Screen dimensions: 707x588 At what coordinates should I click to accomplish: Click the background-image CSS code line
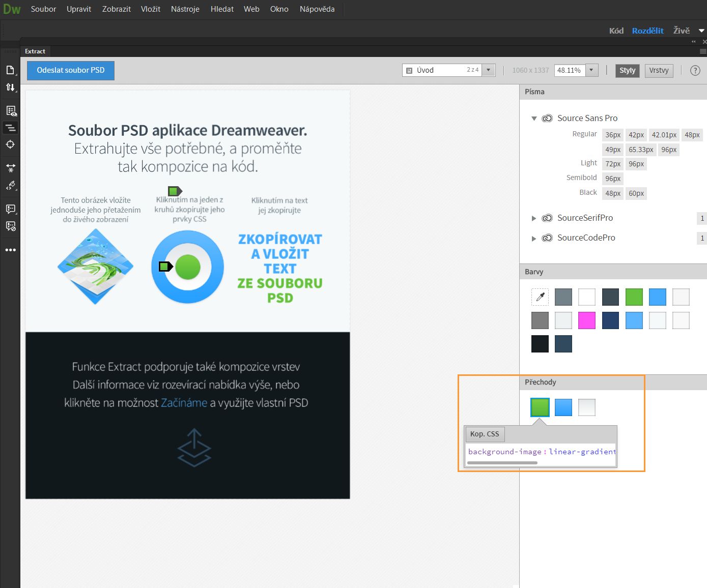pyautogui.click(x=542, y=452)
